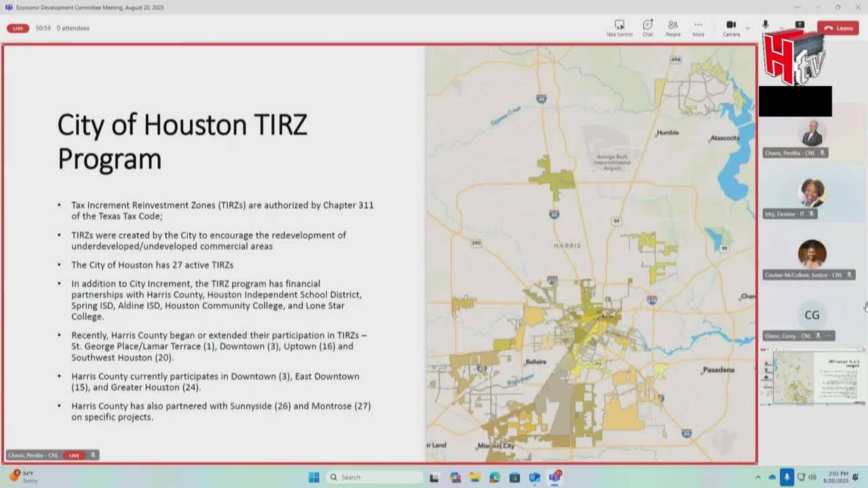
Task: Open File Explorer from the taskbar
Action: coord(475,477)
